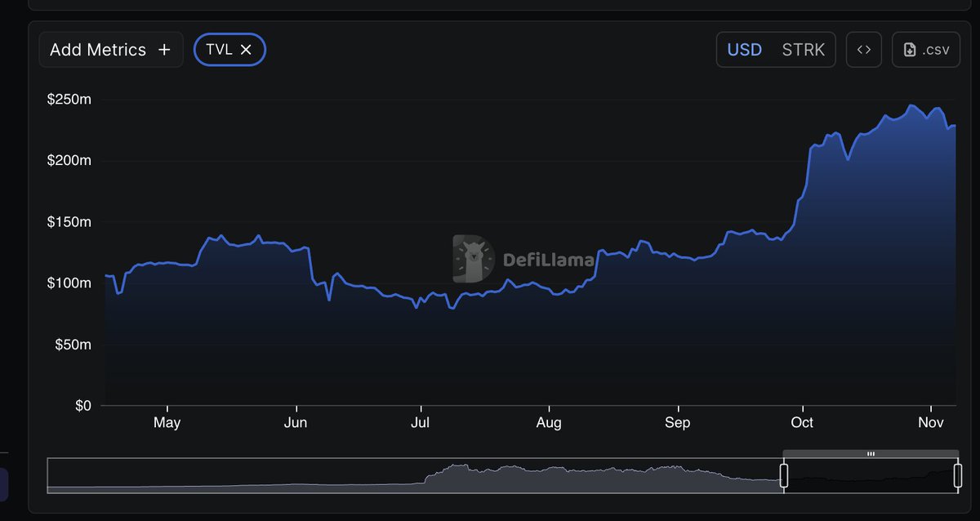The height and width of the screenshot is (521, 980).
Task: Grab the right range selector handle
Action: [x=958, y=476]
